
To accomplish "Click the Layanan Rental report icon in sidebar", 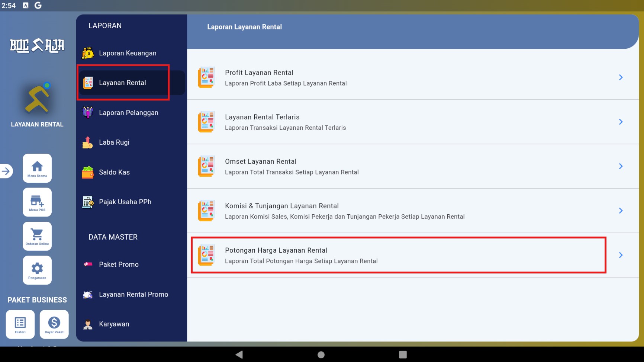I will tap(88, 83).
